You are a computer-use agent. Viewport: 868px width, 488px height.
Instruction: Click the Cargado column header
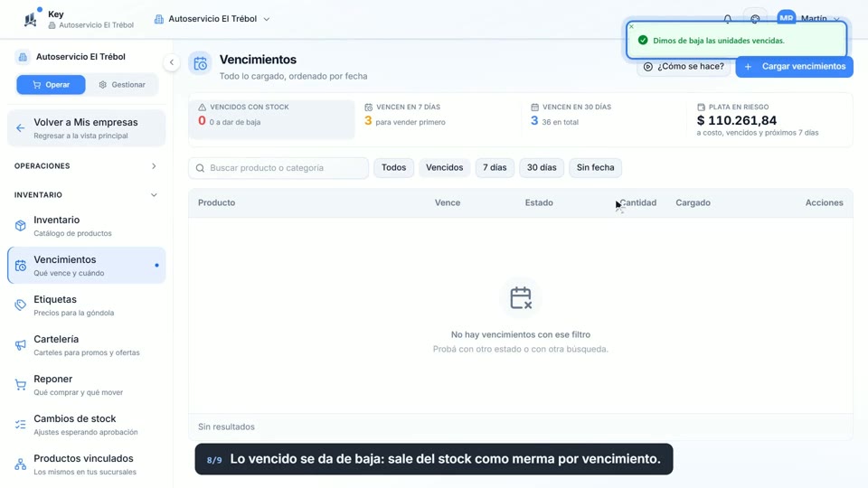693,202
